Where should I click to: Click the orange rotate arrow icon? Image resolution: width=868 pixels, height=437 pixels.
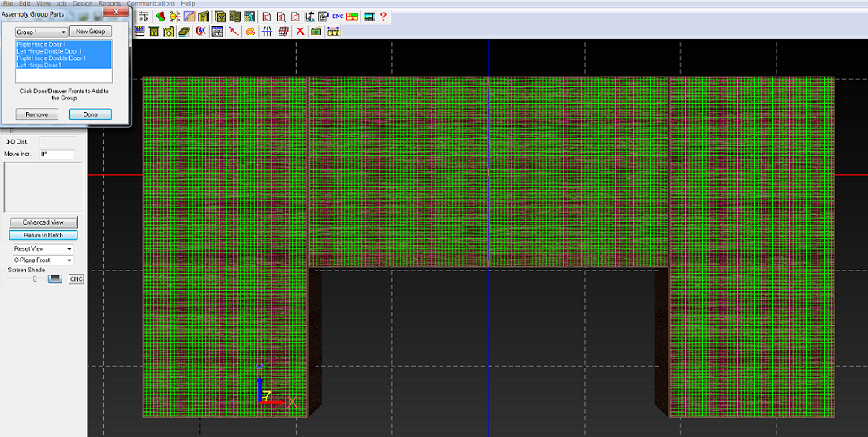(x=250, y=32)
